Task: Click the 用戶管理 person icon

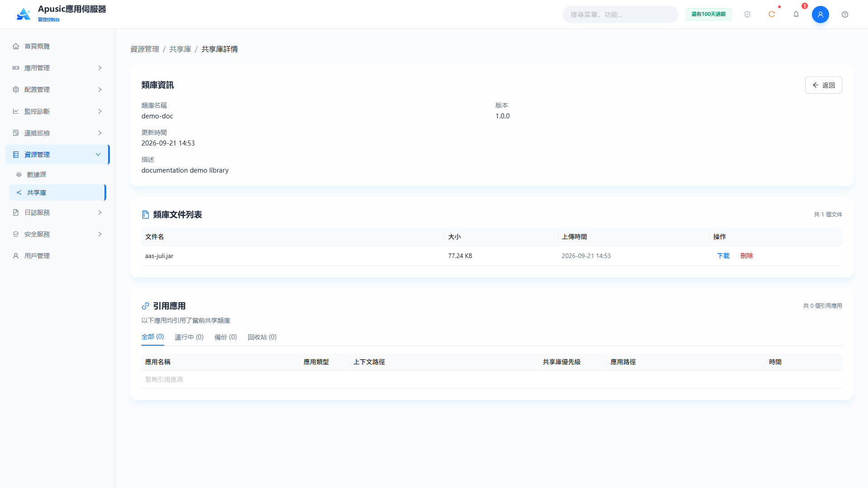Action: [16, 256]
